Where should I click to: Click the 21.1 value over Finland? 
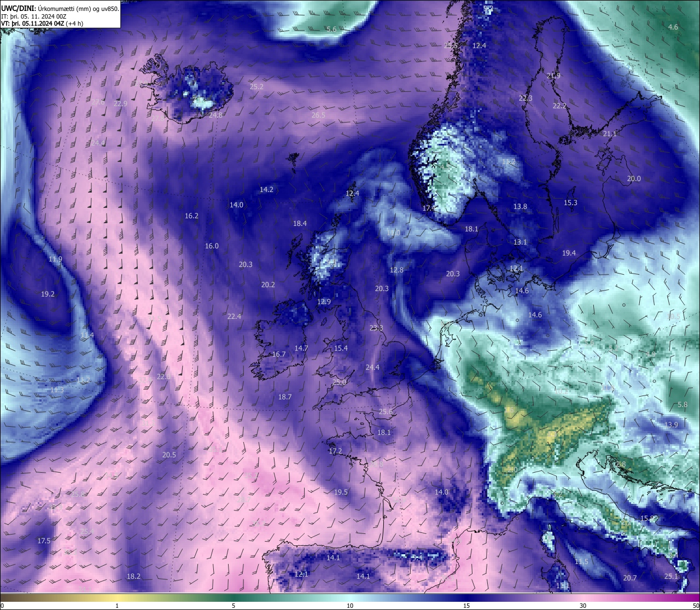click(x=610, y=133)
